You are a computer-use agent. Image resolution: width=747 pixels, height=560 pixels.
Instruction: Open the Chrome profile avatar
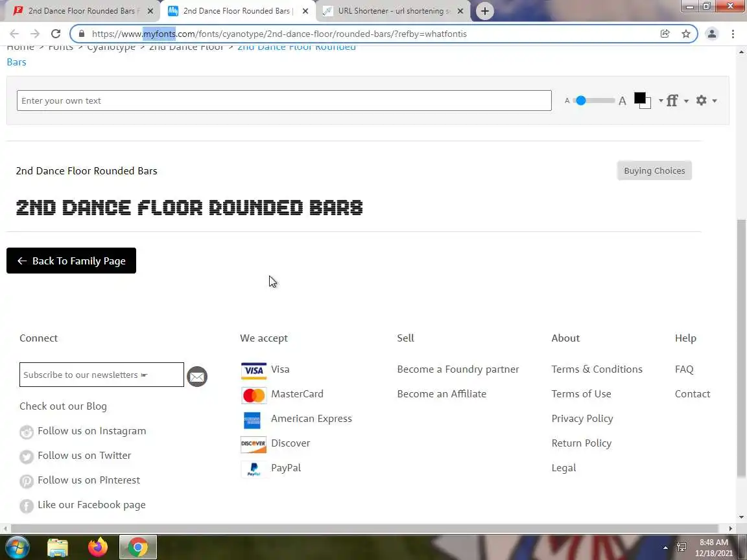click(x=712, y=34)
